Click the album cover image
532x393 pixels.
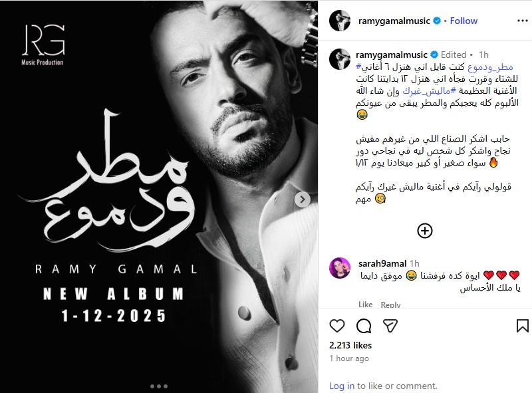click(159, 197)
